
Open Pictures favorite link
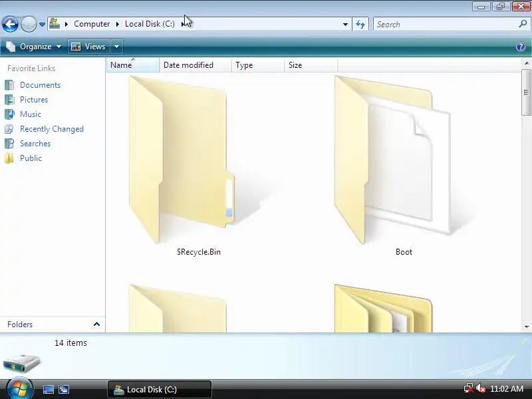tap(34, 100)
